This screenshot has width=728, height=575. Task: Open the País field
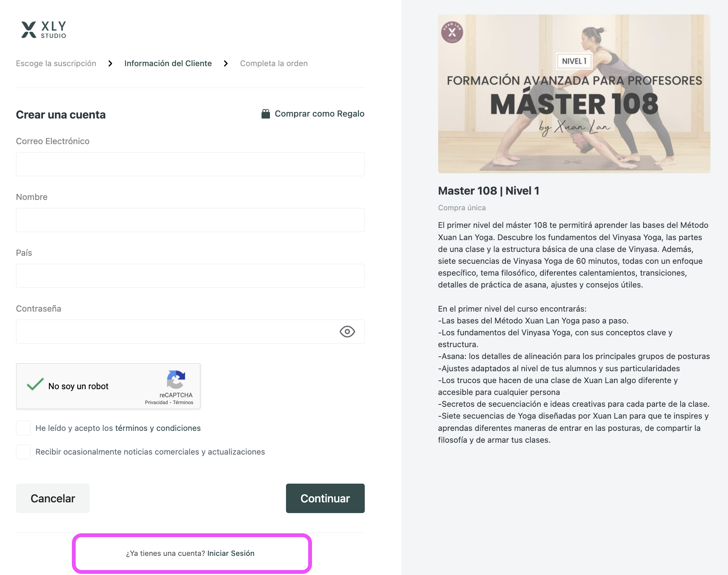point(190,276)
